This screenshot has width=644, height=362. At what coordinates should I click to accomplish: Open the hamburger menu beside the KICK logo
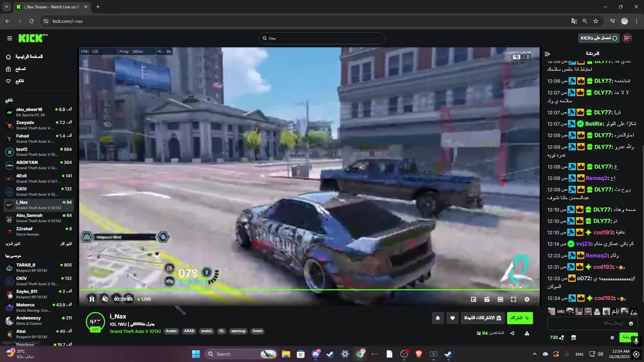tap(10, 38)
